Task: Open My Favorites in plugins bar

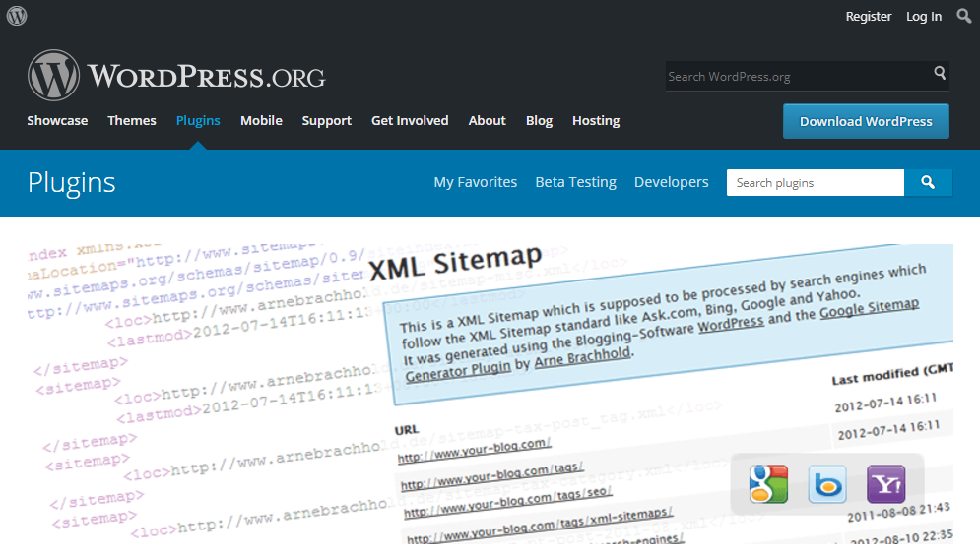Action: pos(476,182)
